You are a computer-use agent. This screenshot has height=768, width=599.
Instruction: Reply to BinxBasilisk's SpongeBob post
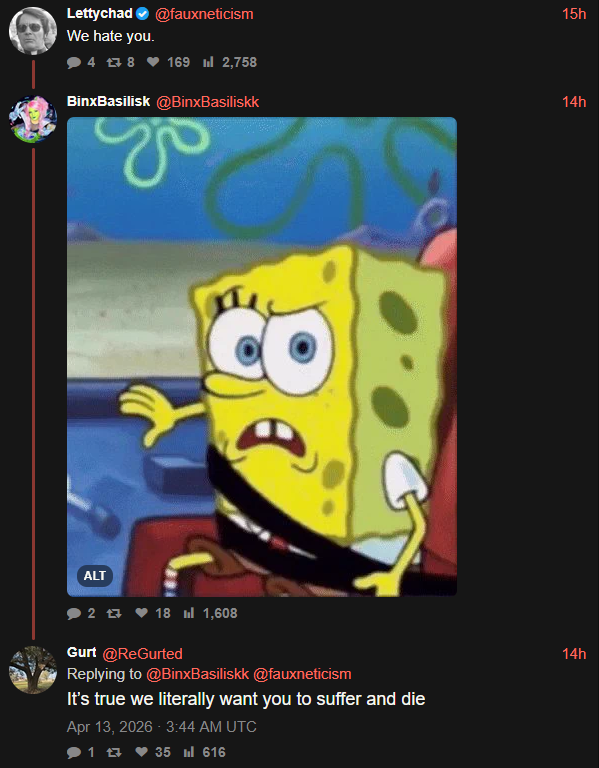click(74, 613)
